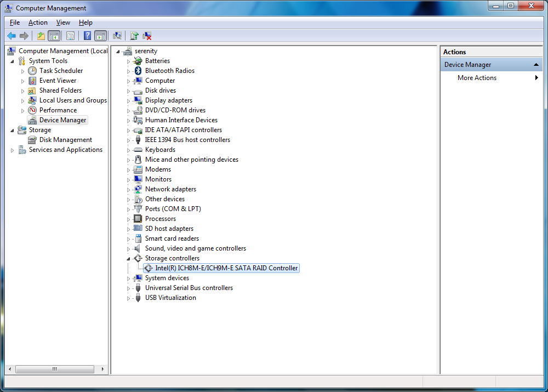Viewport: 548px width, 392px height.
Task: Click the Forward arrow in the toolbar
Action: click(24, 36)
